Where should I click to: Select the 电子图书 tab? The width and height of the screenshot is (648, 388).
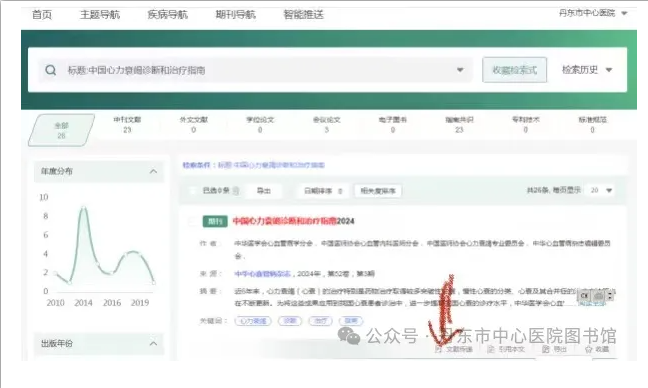click(393, 124)
